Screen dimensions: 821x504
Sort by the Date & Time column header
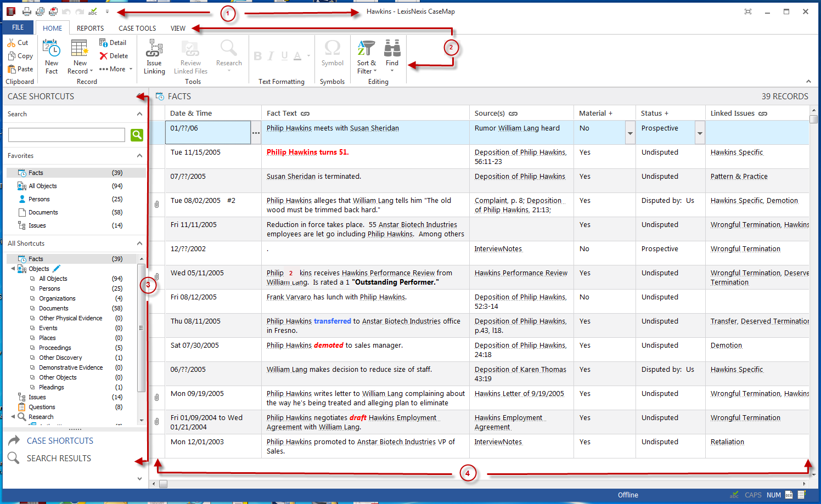(x=213, y=114)
